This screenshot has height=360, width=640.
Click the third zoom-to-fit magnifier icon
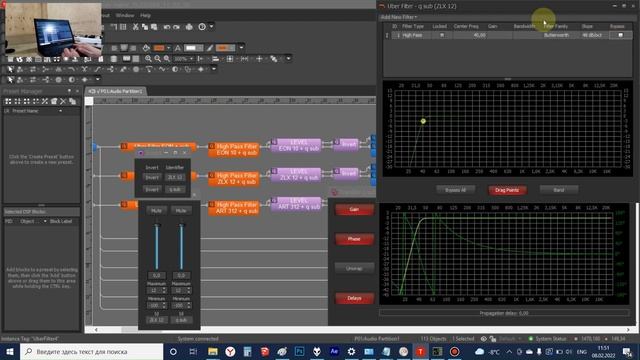pyautogui.click(x=167, y=59)
